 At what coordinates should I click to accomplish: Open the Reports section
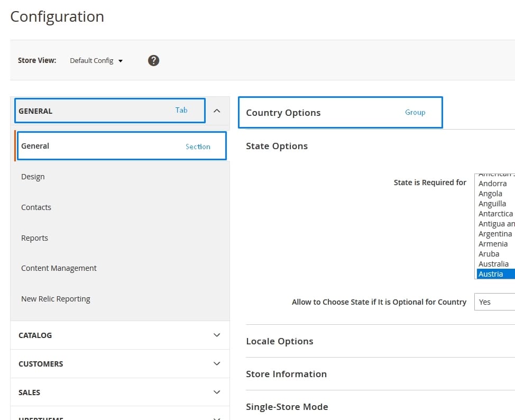click(34, 238)
